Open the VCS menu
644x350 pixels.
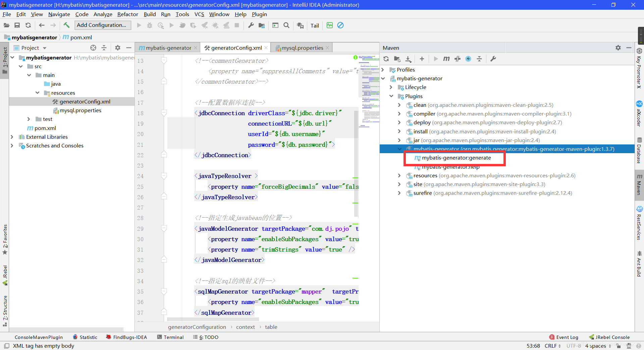199,14
